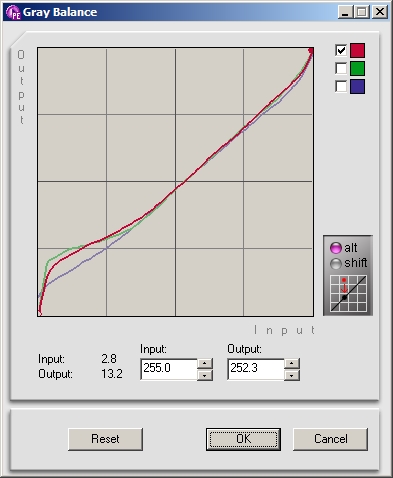The image size is (393, 478).
Task: Decrease Output value with down arrow
Action: [x=292, y=375]
